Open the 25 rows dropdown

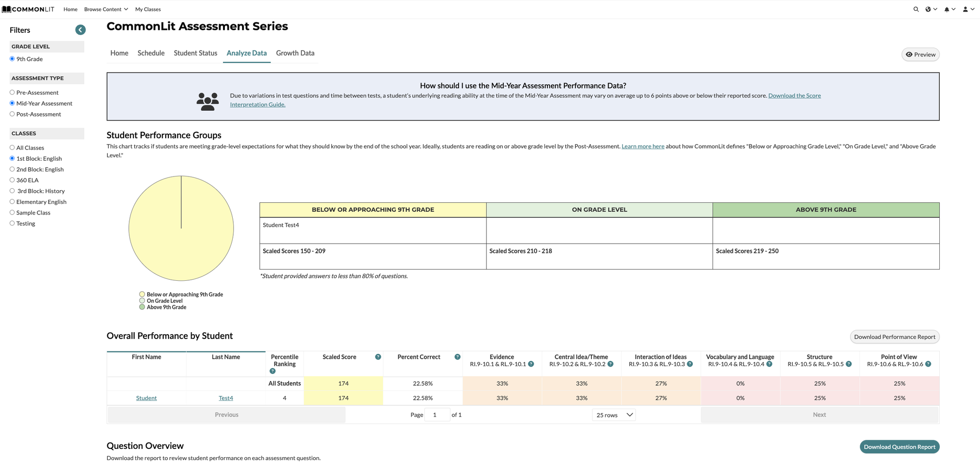[614, 415]
